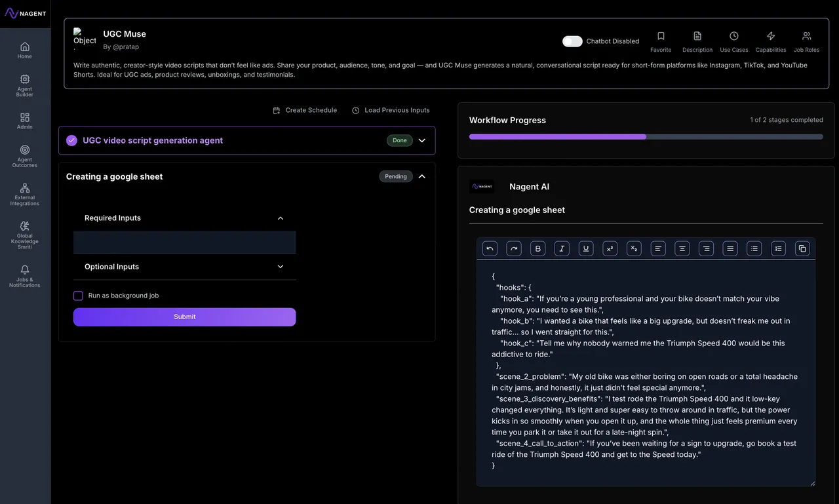Click the "1 of 2 stages completed" text
This screenshot has height=504, width=839.
click(x=787, y=120)
